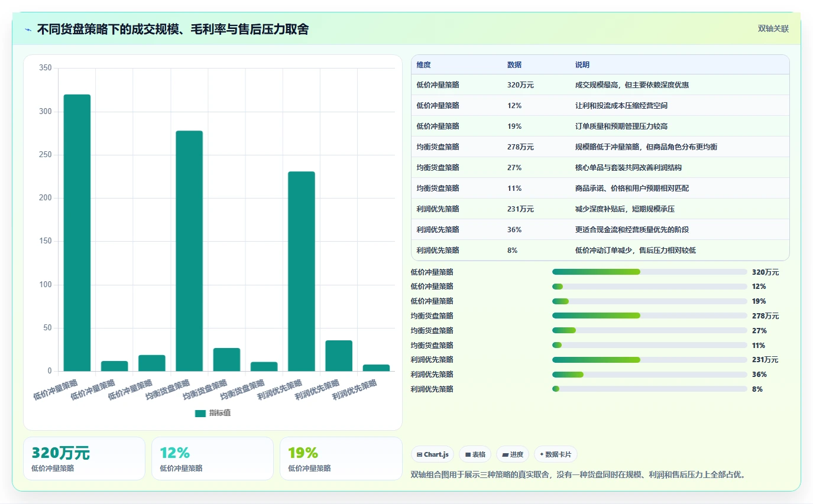Click the progress bar labeled 231万元
The width and height of the screenshot is (813, 504).
650,360
